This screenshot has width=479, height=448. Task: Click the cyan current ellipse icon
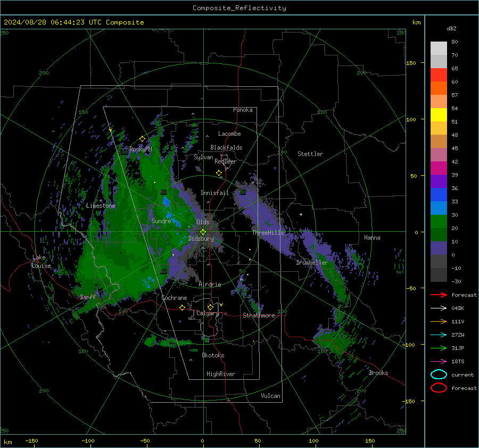click(x=439, y=374)
